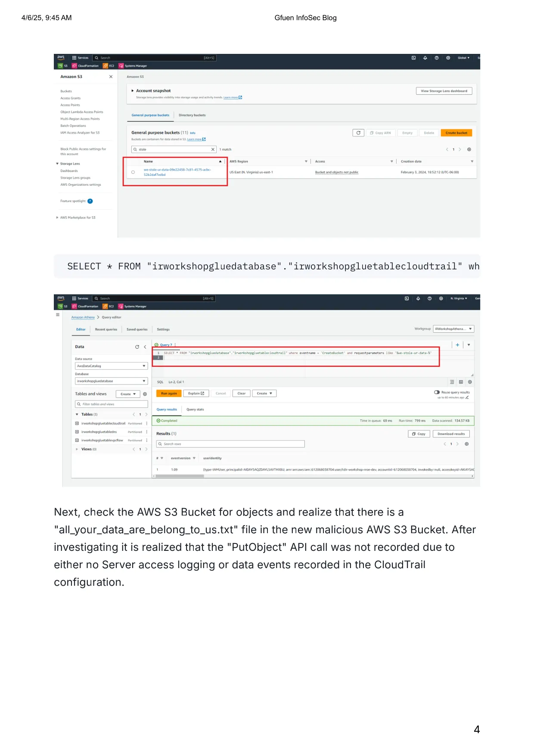Click CloudFormation shortcut in Athena console favorites bar
The width and height of the screenshot is (534, 756).
(85, 306)
